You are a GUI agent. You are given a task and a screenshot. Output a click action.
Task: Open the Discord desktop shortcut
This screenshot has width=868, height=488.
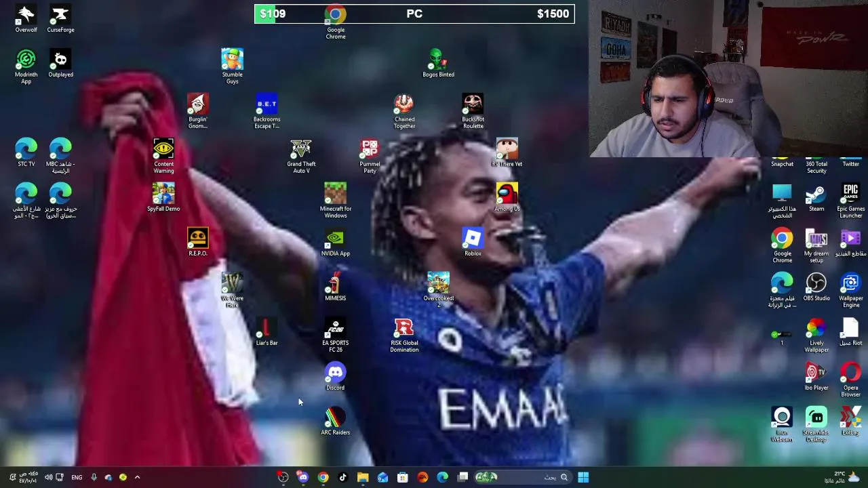[335, 378]
